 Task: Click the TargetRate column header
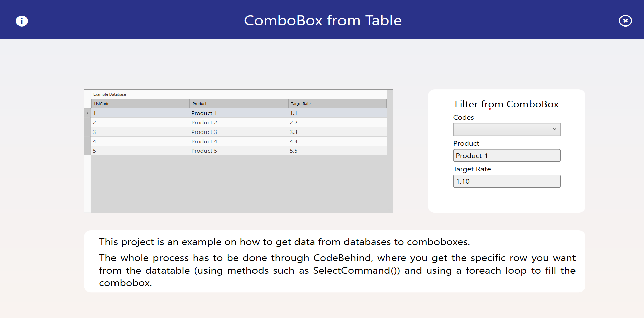coord(337,104)
